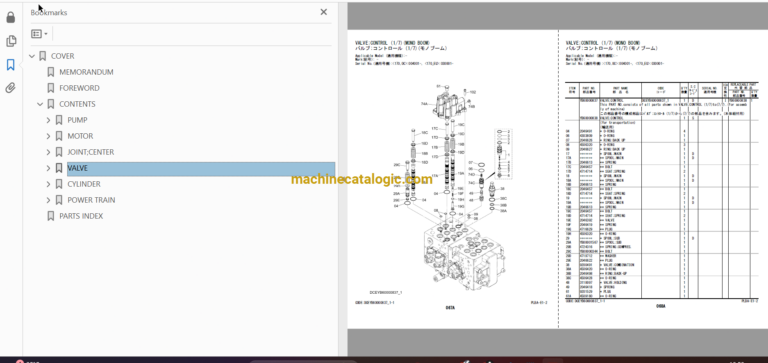Open the bookmark options dropdown menu

pos(39,34)
